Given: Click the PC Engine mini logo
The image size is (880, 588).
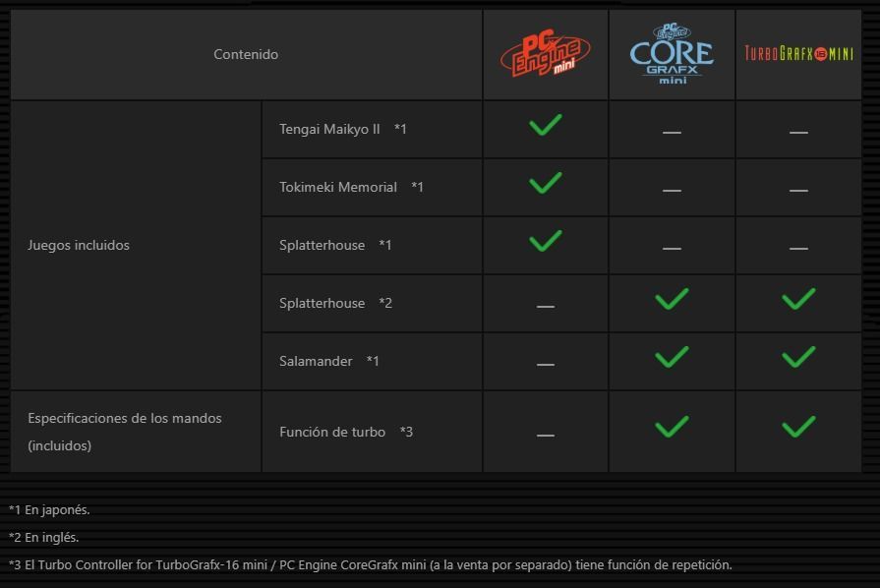Looking at the screenshot, I should [545, 55].
